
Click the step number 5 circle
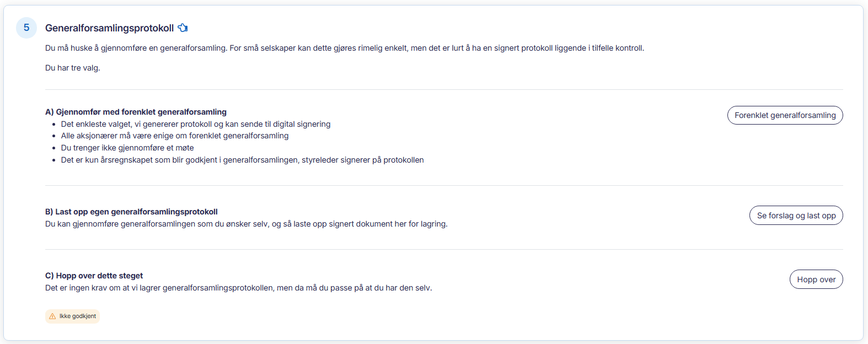click(x=26, y=28)
